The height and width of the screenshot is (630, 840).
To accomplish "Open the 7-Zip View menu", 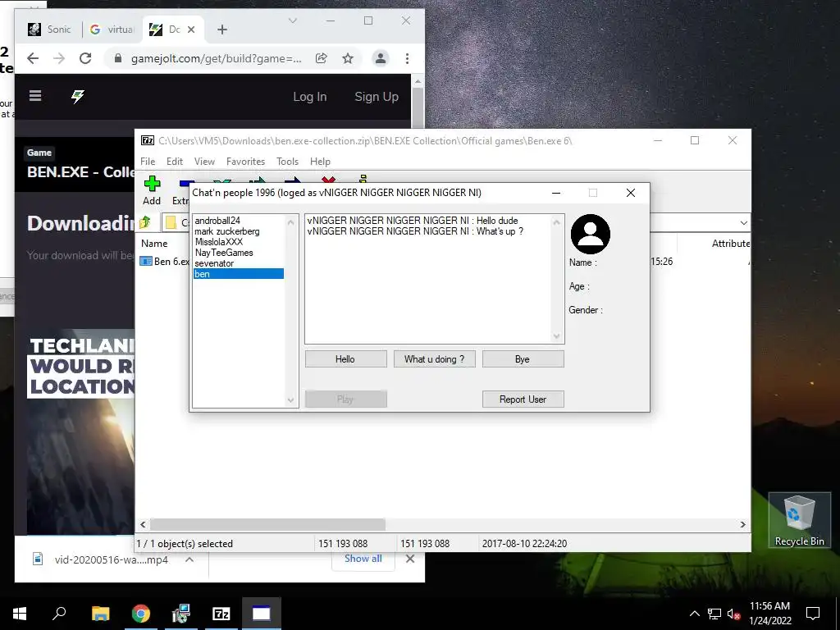I will (x=204, y=162).
